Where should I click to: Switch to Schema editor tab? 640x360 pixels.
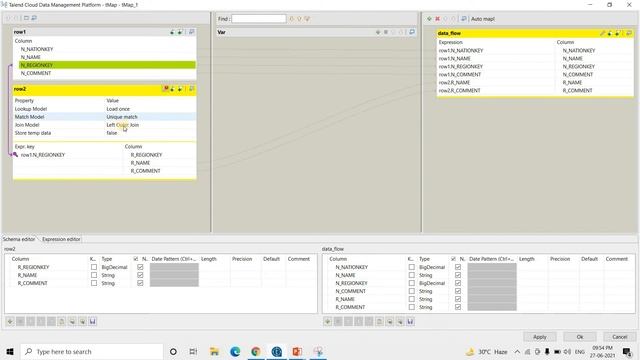pyautogui.click(x=19, y=239)
